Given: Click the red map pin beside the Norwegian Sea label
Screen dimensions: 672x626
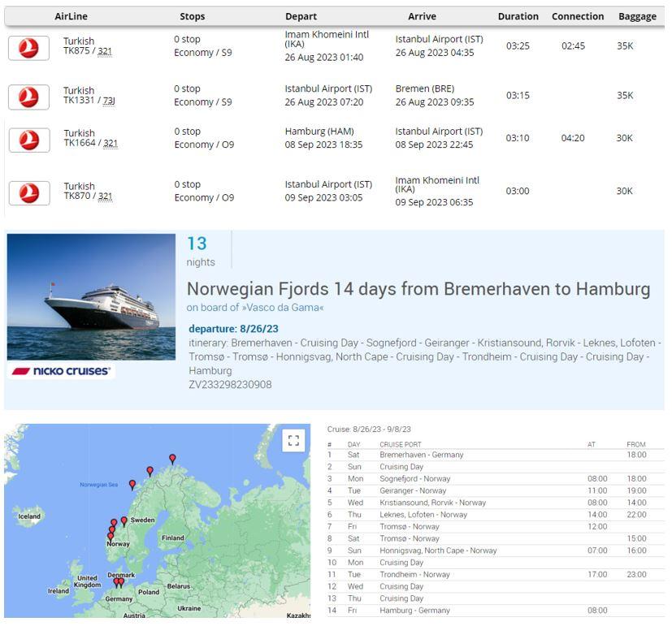Looking at the screenshot, I should coord(132,485).
